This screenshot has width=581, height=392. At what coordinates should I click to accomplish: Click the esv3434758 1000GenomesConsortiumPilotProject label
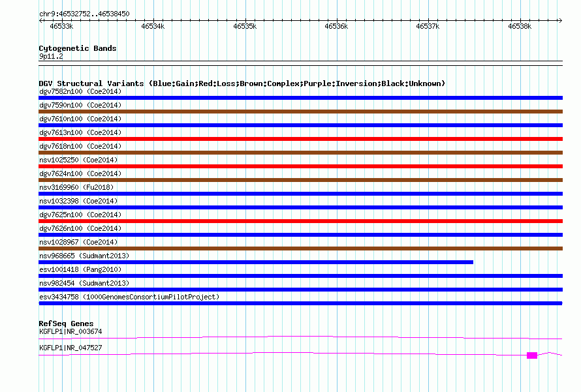point(129,297)
